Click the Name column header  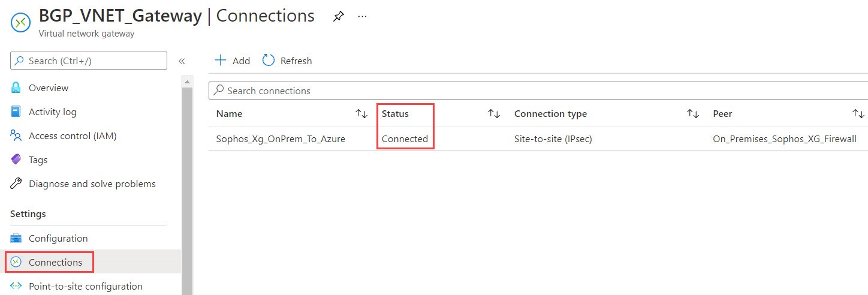point(229,113)
